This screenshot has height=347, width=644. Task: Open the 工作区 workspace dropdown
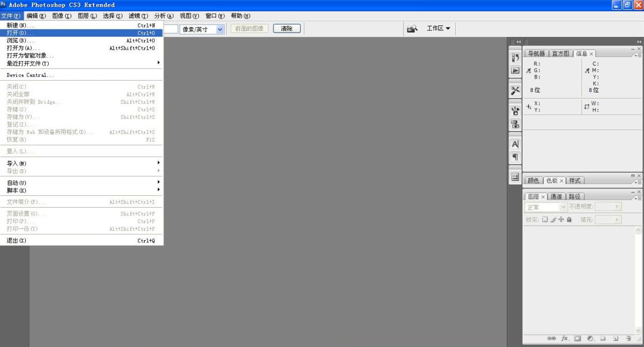click(x=438, y=28)
